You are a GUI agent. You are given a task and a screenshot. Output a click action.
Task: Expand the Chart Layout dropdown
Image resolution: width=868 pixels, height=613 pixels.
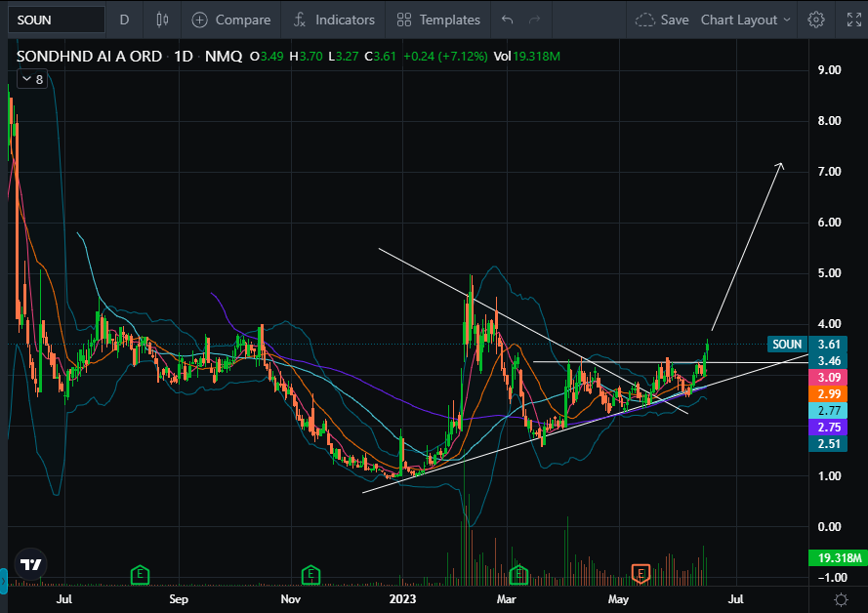(x=746, y=20)
